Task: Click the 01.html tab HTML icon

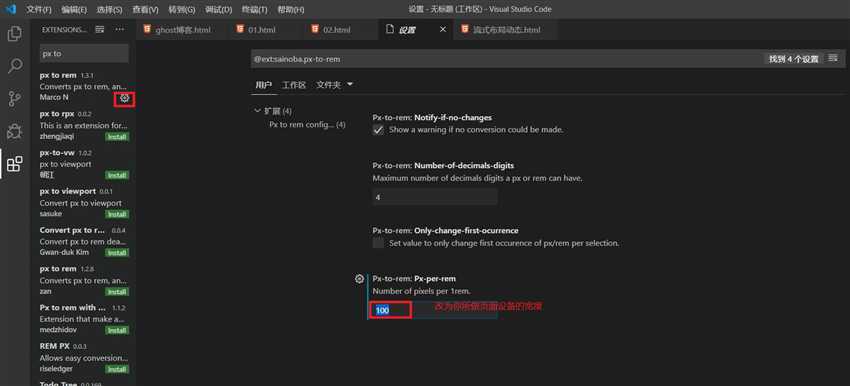Action: pyautogui.click(x=240, y=29)
